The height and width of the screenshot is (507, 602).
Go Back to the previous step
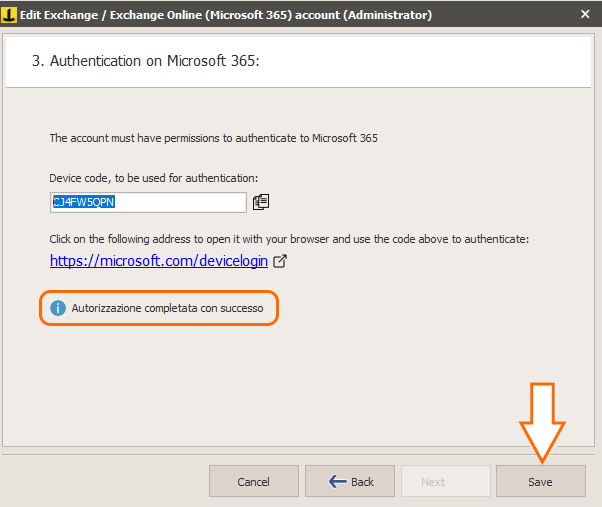(x=350, y=481)
